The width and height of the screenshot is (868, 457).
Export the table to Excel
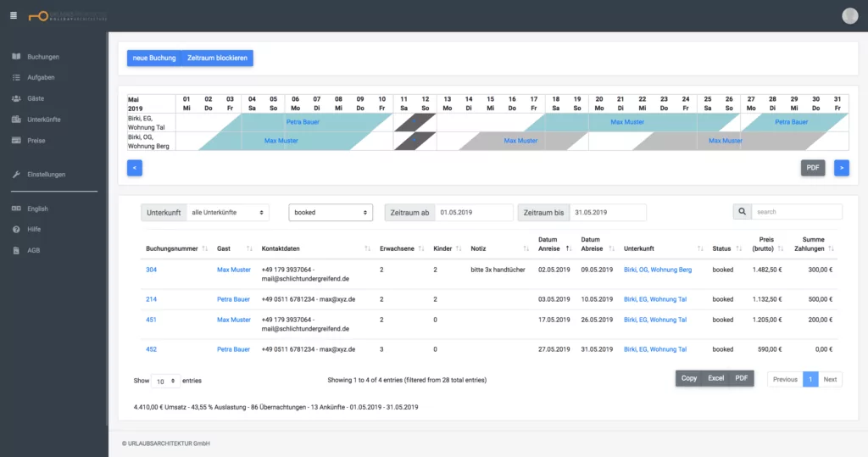pos(715,378)
